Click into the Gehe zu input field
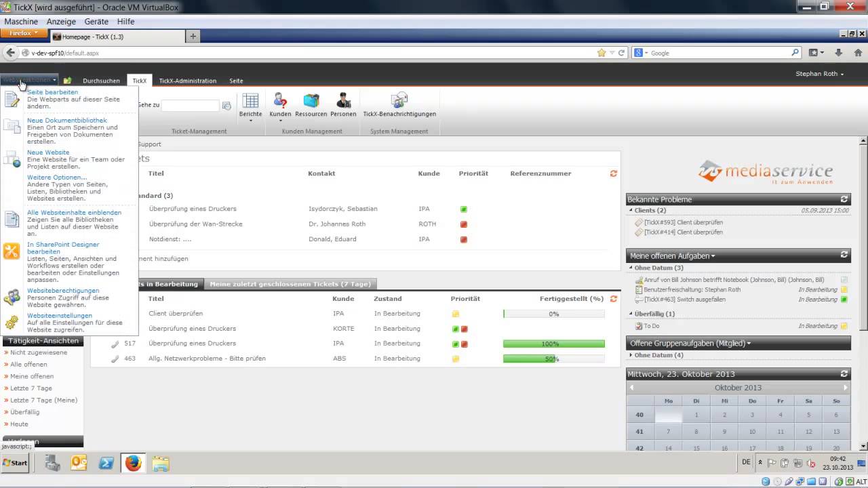The image size is (868, 488). pos(191,106)
